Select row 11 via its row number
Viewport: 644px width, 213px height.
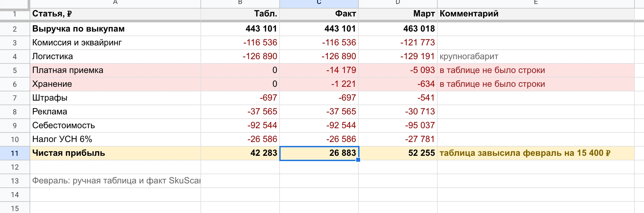coord(15,153)
